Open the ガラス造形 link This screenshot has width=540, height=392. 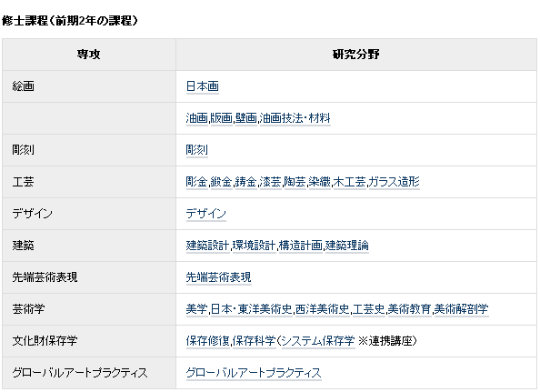[x=395, y=182]
